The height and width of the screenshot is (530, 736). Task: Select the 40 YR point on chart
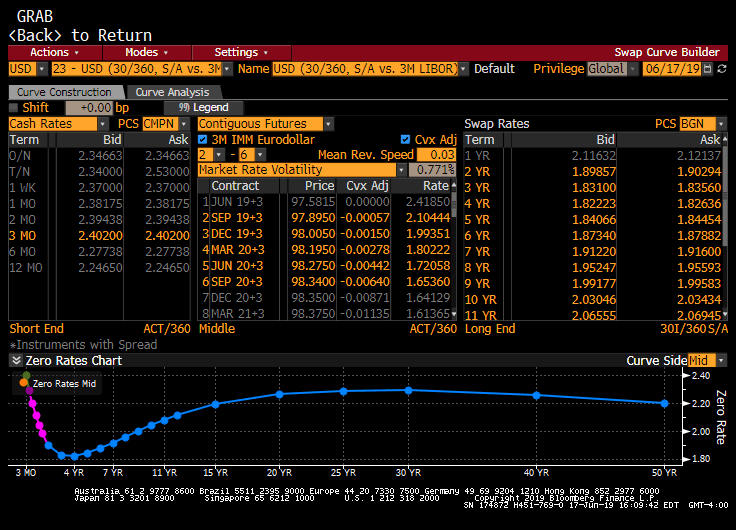pos(537,396)
